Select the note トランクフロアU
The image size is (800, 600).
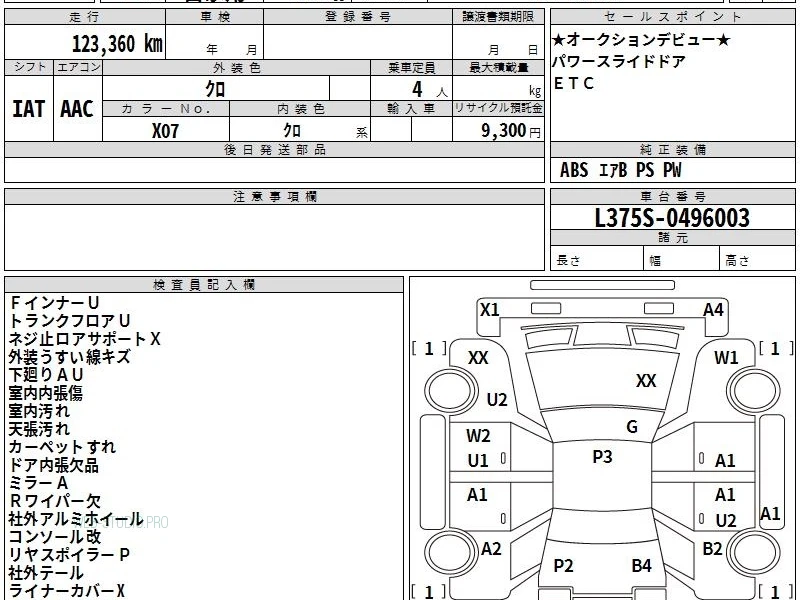click(x=70, y=321)
